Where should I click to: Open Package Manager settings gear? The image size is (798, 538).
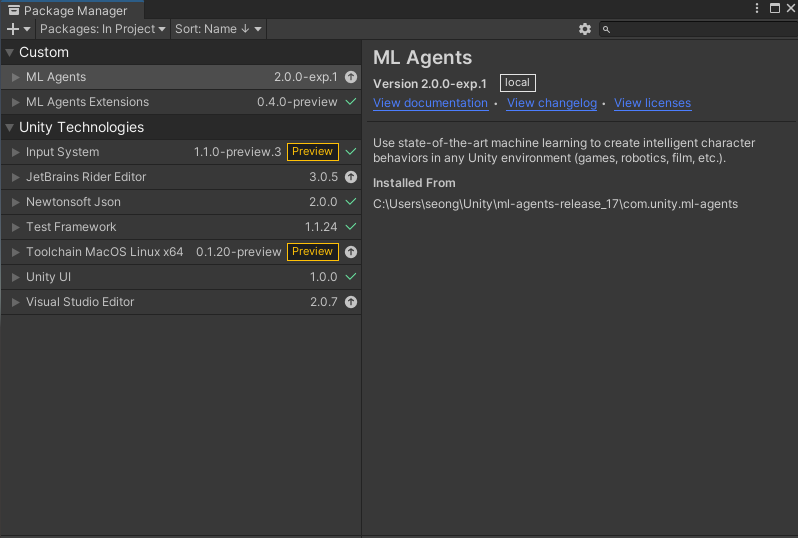click(585, 29)
